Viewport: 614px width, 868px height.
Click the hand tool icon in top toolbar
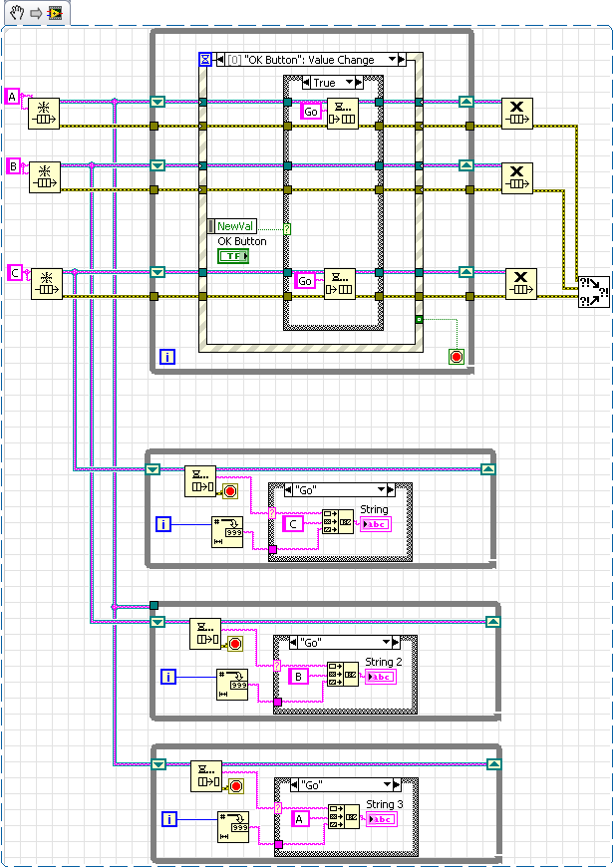pyautogui.click(x=15, y=13)
